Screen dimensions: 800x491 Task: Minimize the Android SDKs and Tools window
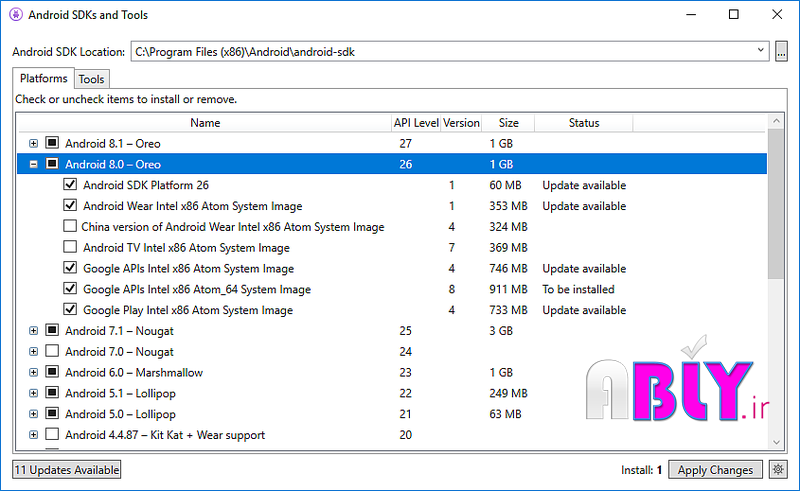[x=691, y=14]
